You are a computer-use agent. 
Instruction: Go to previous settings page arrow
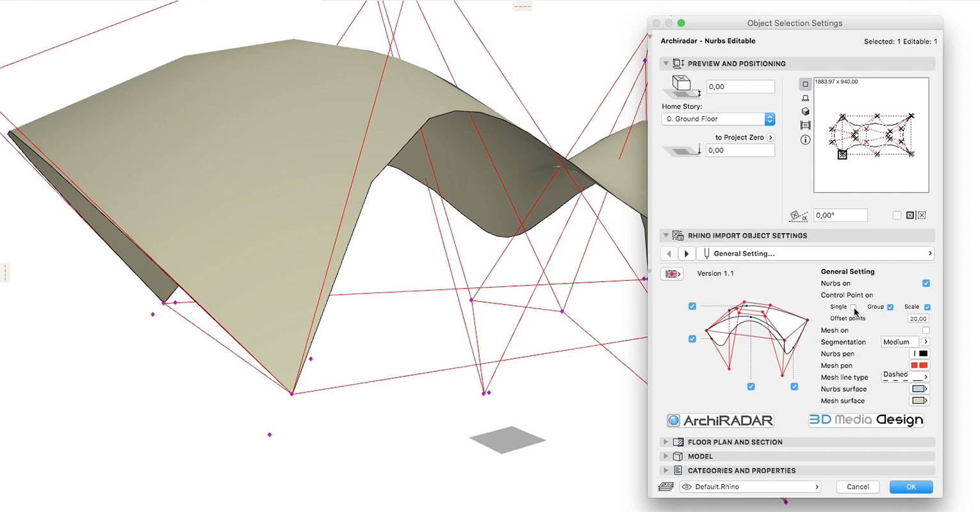point(669,253)
